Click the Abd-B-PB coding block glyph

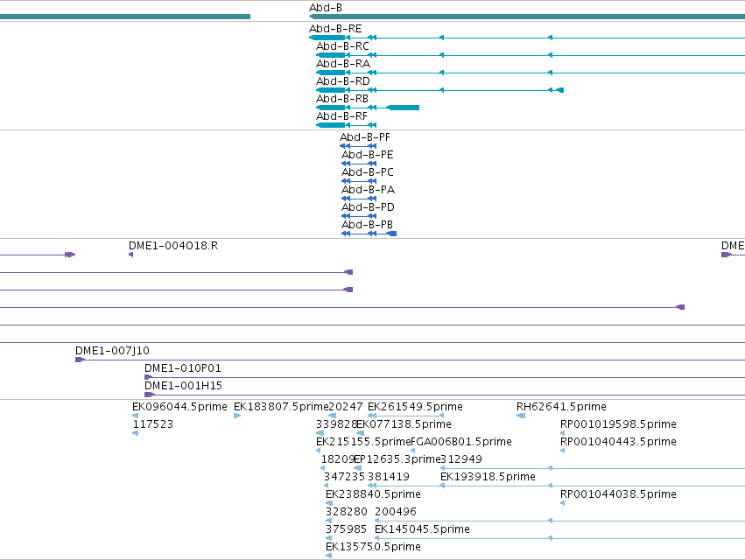click(x=391, y=234)
